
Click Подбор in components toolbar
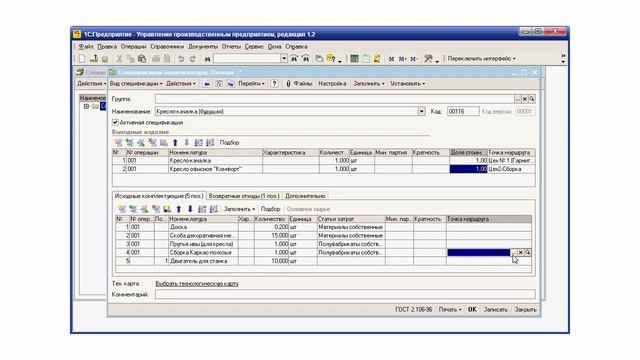coord(270,209)
